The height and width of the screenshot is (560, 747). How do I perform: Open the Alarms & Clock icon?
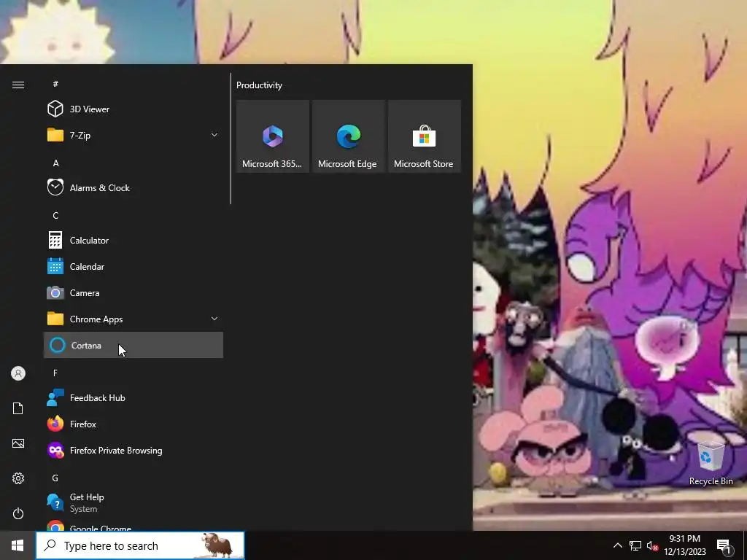click(x=55, y=187)
